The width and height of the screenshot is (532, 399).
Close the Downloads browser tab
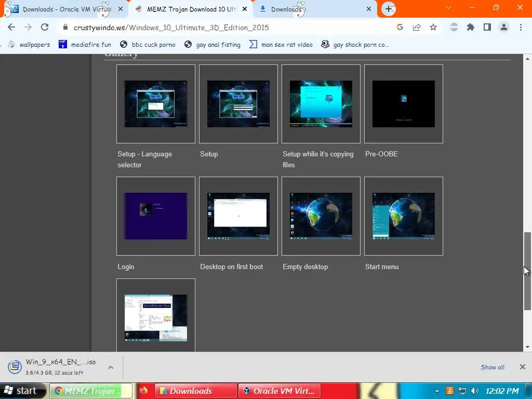point(369,9)
